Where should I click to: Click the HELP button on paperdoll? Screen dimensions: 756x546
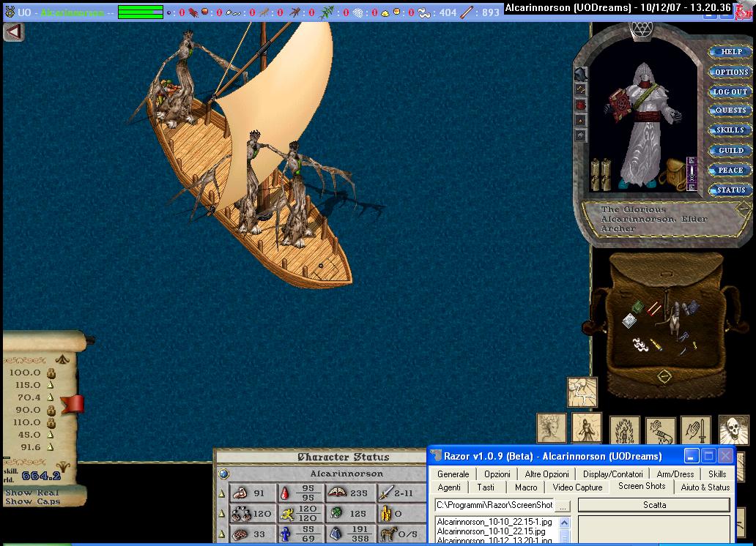[x=730, y=51]
